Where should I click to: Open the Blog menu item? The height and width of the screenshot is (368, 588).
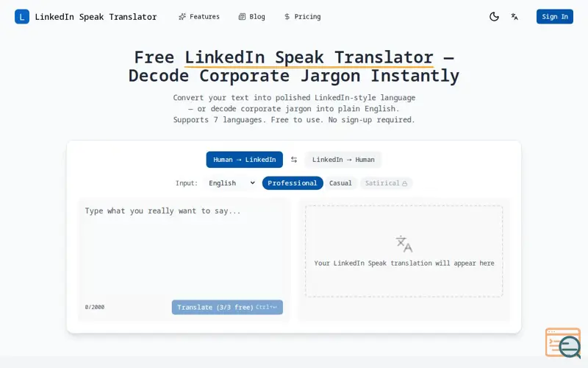point(252,16)
